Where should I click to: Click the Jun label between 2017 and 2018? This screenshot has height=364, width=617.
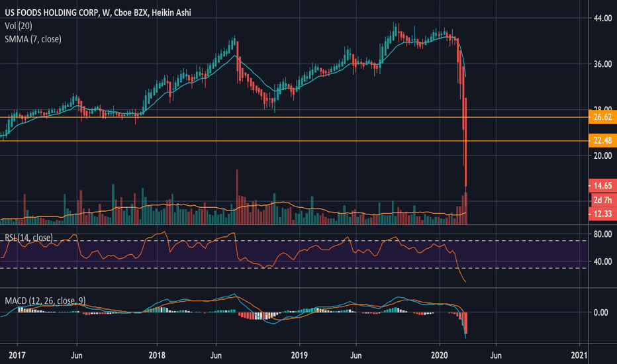pos(76,355)
